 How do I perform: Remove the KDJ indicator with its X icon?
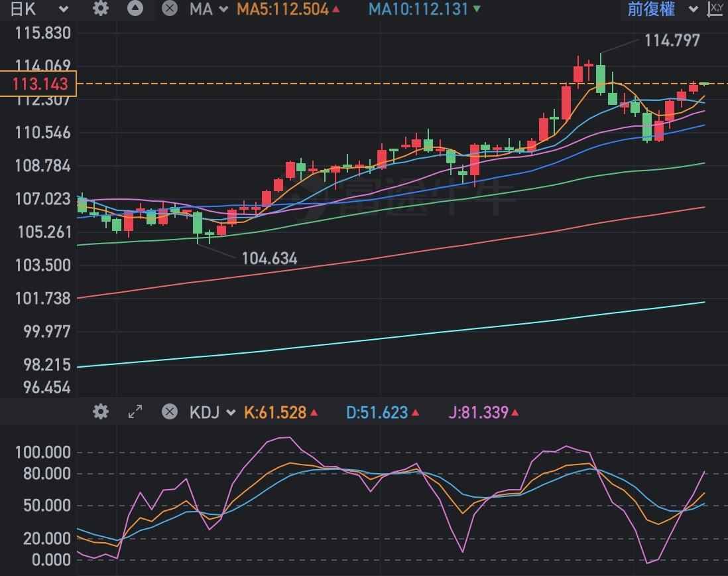[170, 412]
